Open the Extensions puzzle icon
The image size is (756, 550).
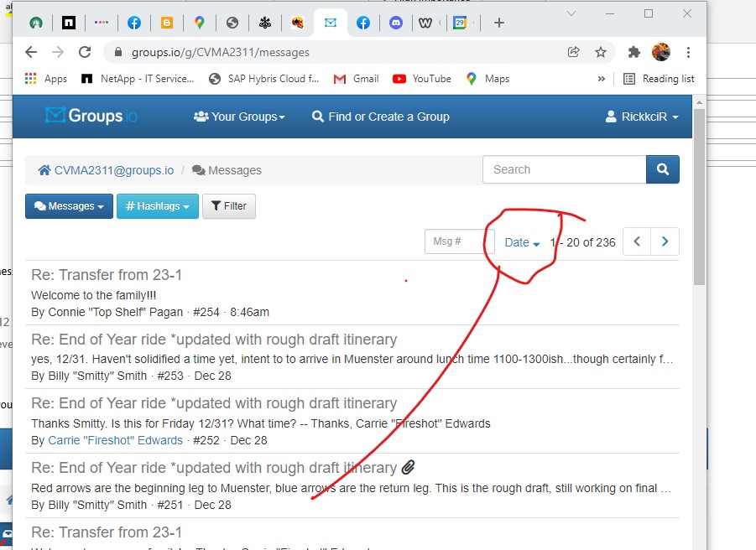[633, 52]
